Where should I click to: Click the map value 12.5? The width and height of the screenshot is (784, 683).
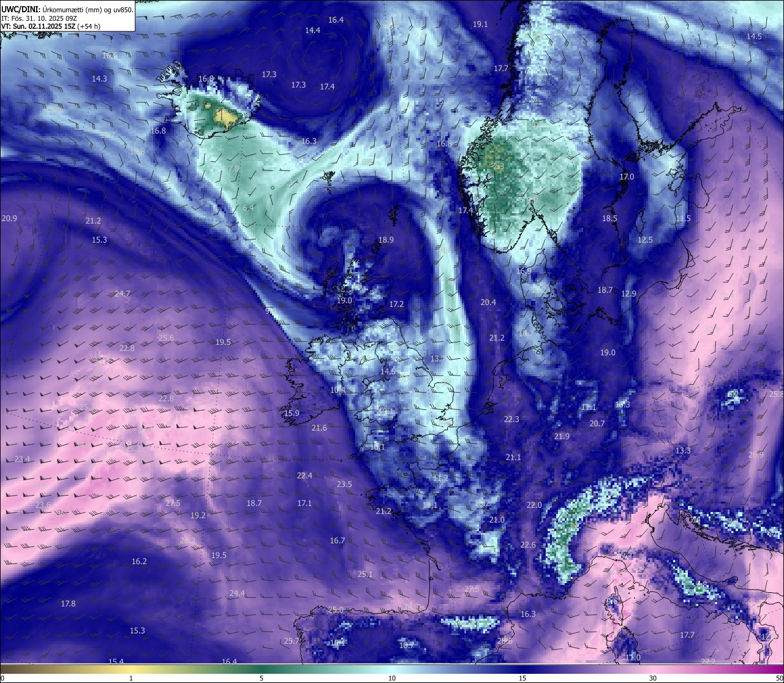[645, 240]
